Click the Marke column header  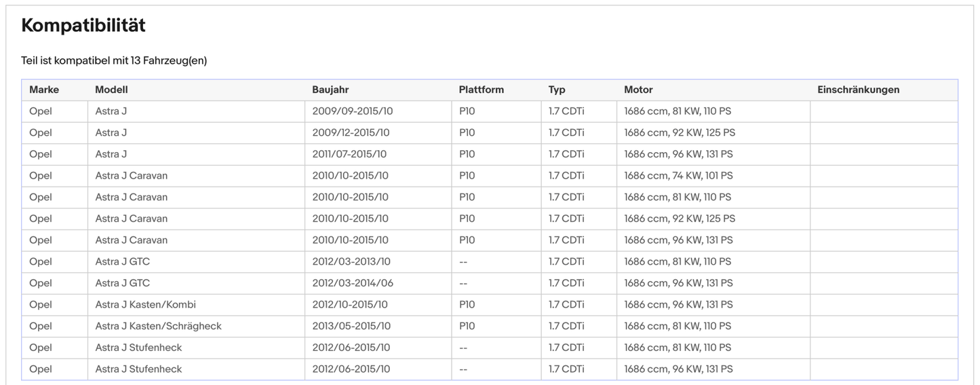[44, 90]
